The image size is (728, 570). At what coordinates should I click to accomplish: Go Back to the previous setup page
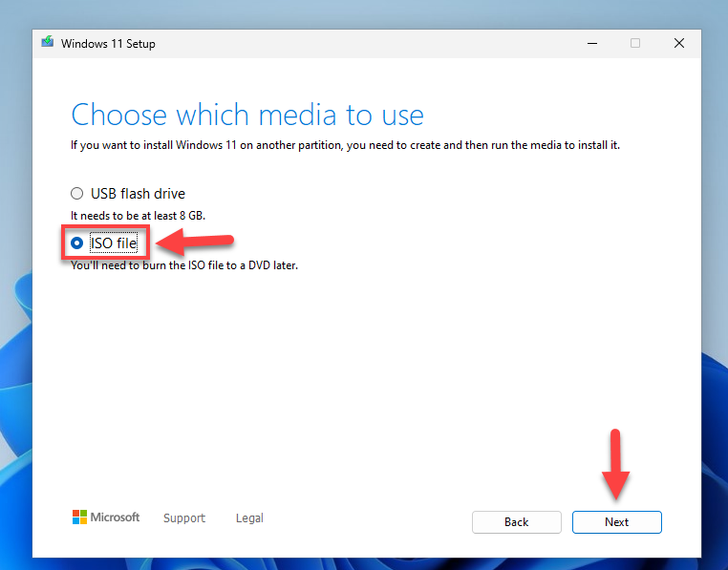click(x=516, y=522)
